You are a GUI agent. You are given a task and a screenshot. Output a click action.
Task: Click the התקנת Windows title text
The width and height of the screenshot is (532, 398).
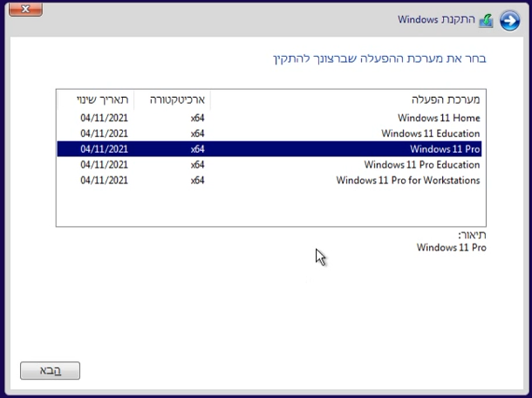(x=436, y=19)
